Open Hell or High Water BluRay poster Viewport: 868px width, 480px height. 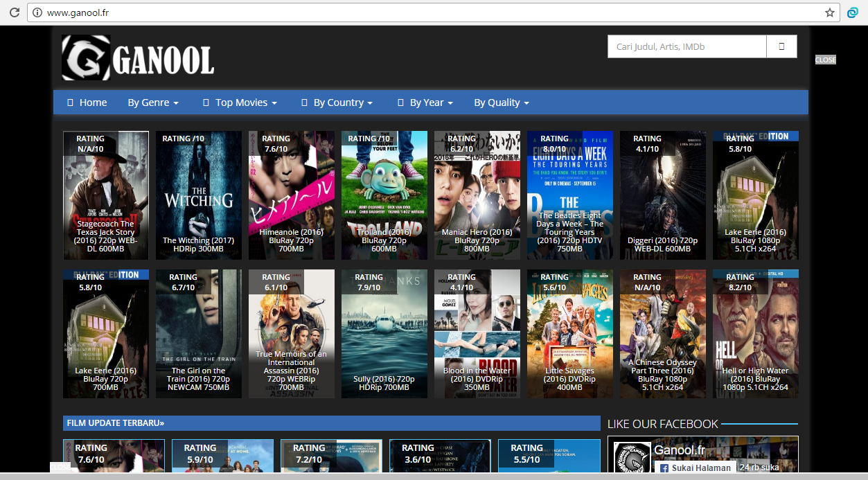[756, 334]
